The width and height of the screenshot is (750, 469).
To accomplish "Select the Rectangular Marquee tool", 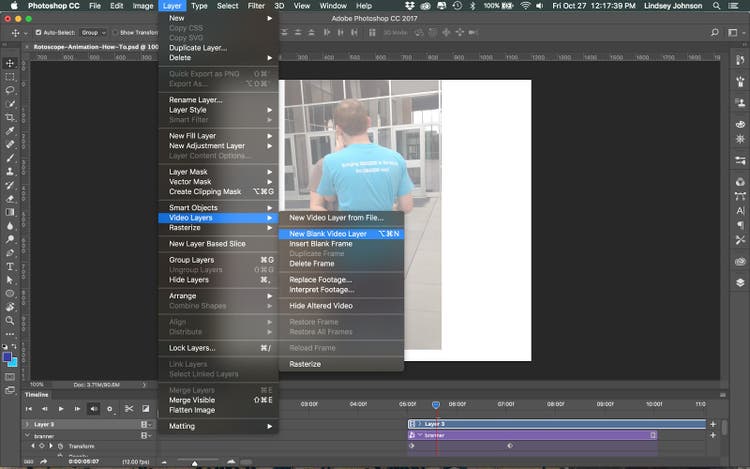I will tap(10, 77).
